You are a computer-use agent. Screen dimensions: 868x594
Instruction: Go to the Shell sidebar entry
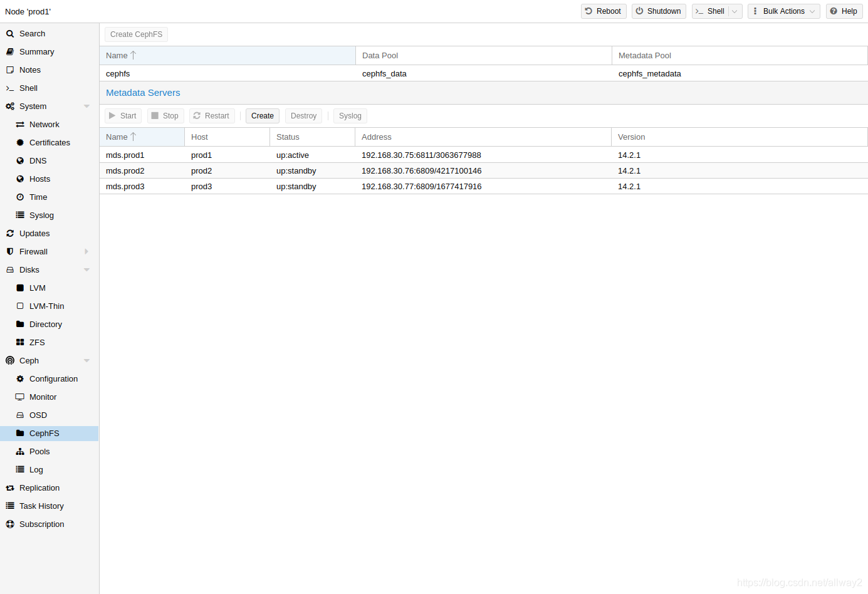50,88
